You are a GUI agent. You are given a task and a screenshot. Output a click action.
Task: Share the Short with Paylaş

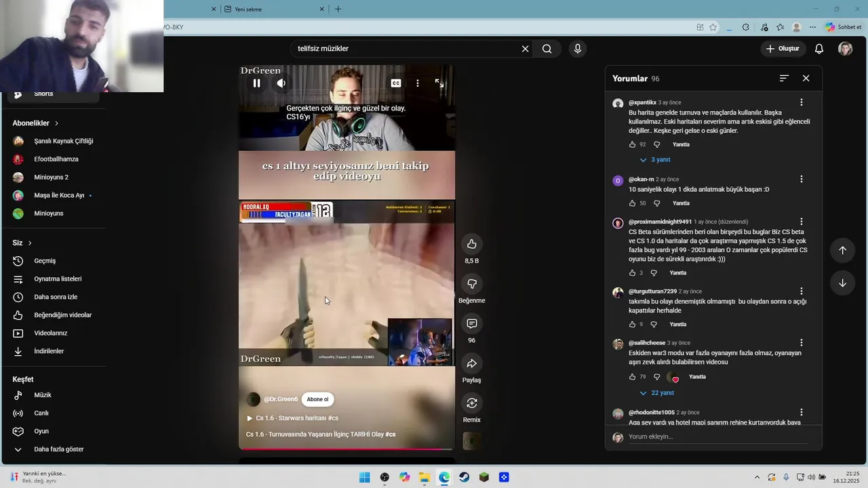pyautogui.click(x=472, y=363)
